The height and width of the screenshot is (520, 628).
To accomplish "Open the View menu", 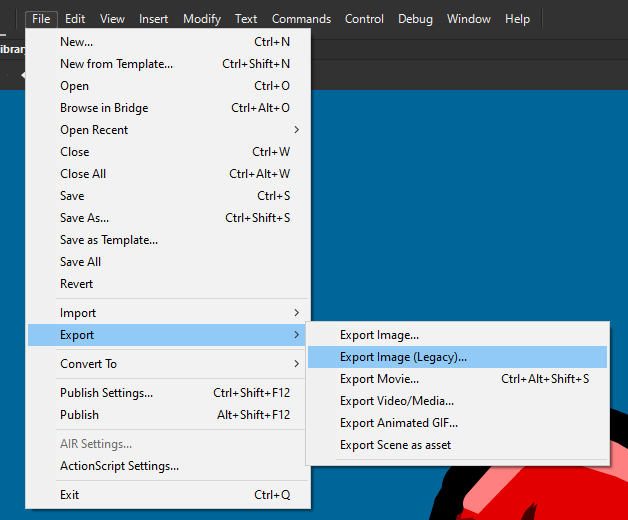I will pyautogui.click(x=112, y=19).
